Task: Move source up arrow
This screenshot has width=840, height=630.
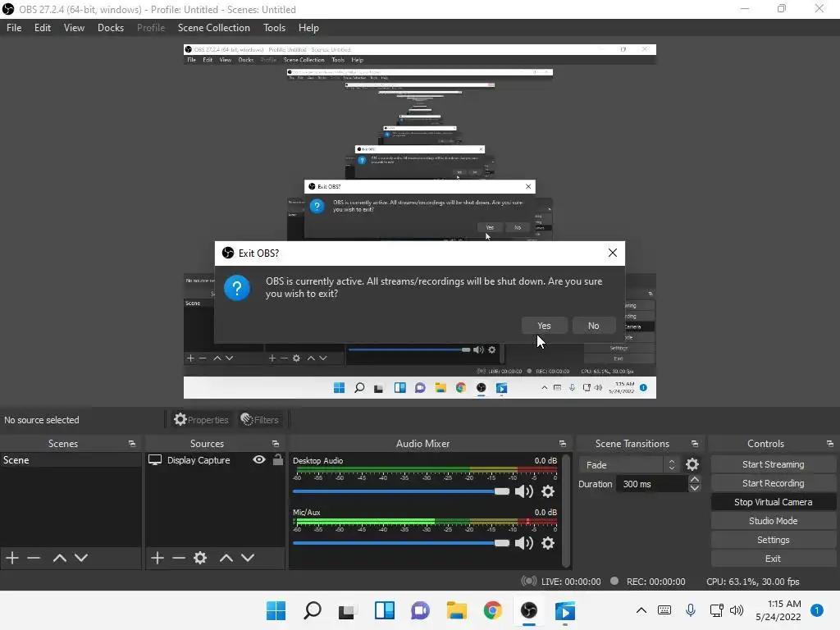Action: [x=226, y=558]
